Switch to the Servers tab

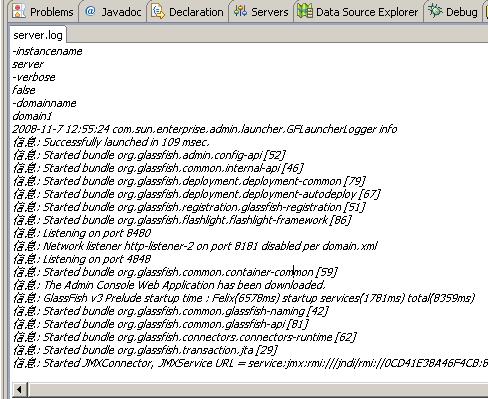pyautogui.click(x=261, y=12)
